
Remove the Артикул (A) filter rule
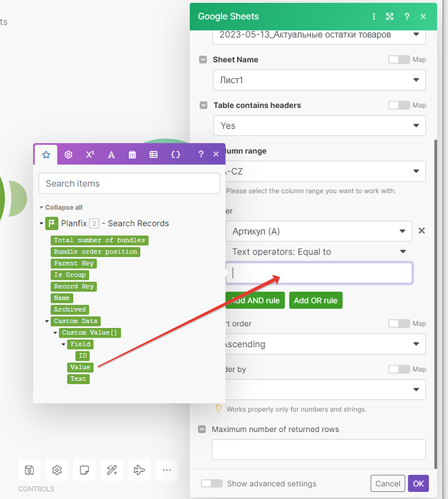click(422, 231)
